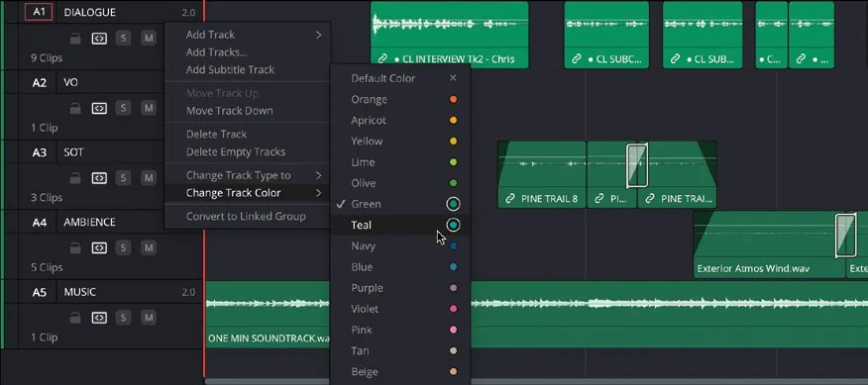The image size is (868, 385).
Task: Select the PINE TRAIL 8 audio clip
Action: click(542, 175)
